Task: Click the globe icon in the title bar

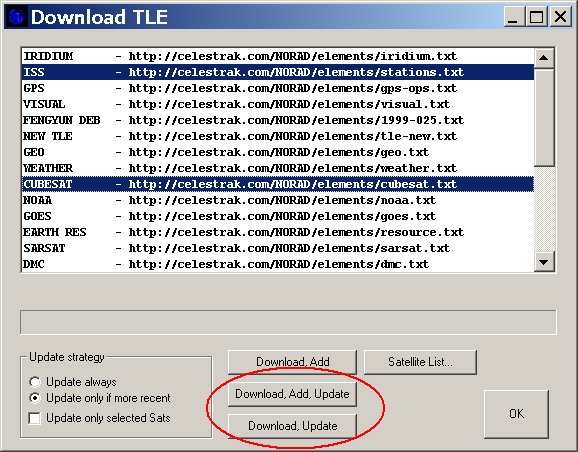Action: 16,17
